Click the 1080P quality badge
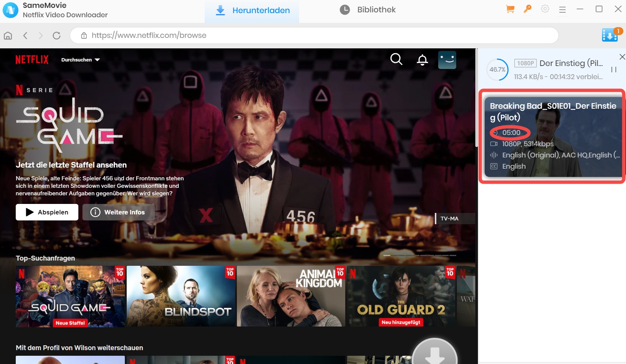The width and height of the screenshot is (626, 364). point(526,63)
